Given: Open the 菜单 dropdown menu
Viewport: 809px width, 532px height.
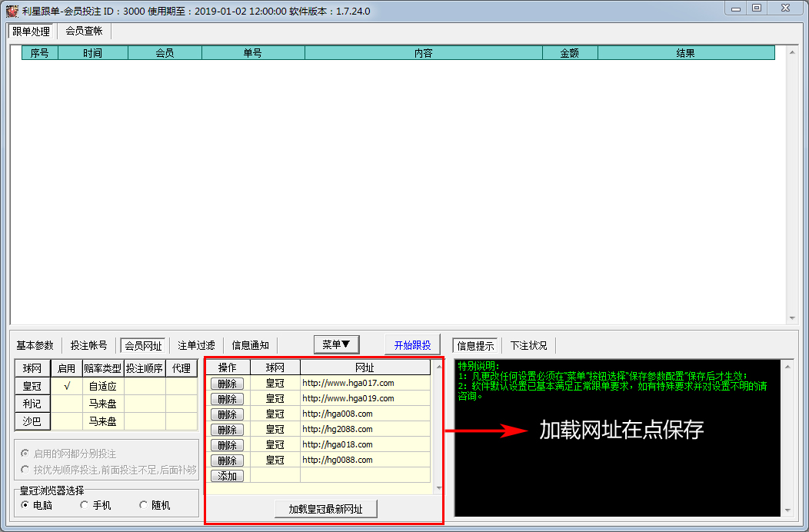Looking at the screenshot, I should [336, 344].
